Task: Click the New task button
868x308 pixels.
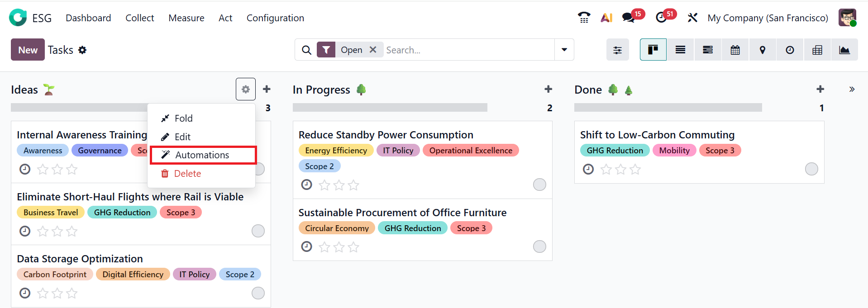Action: pyautogui.click(x=28, y=50)
